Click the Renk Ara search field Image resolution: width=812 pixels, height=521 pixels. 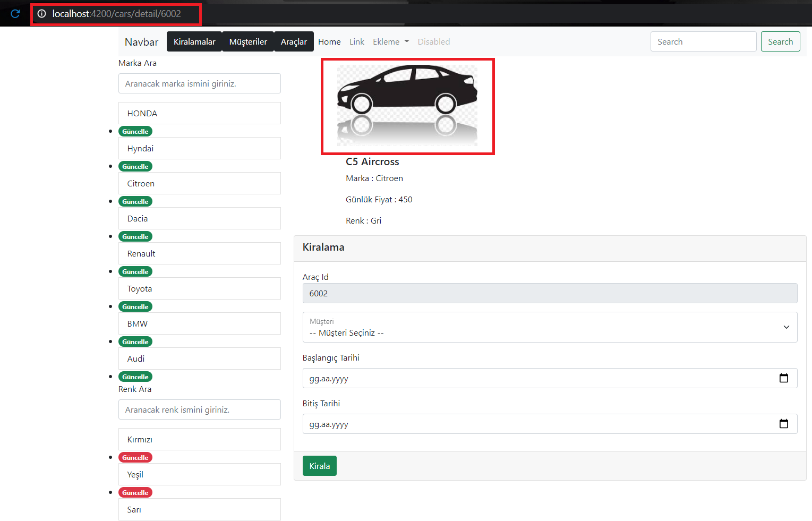click(199, 409)
